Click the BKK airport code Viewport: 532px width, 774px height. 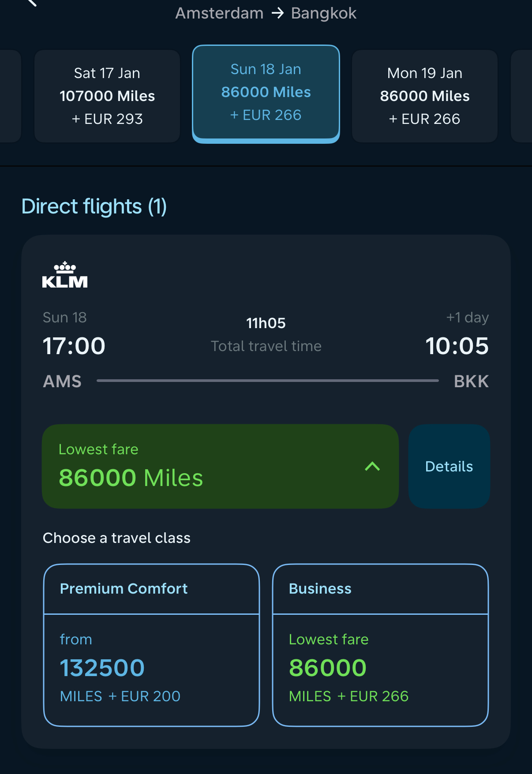(x=471, y=381)
